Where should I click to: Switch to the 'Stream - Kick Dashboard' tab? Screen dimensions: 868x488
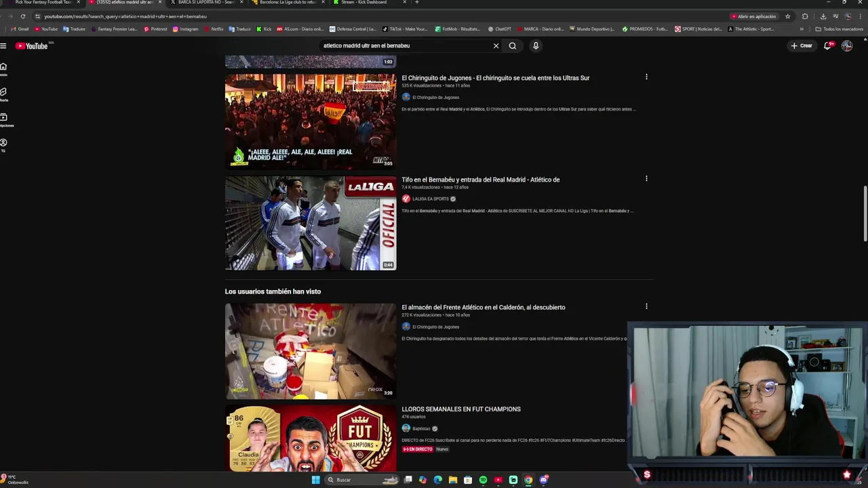point(368,2)
